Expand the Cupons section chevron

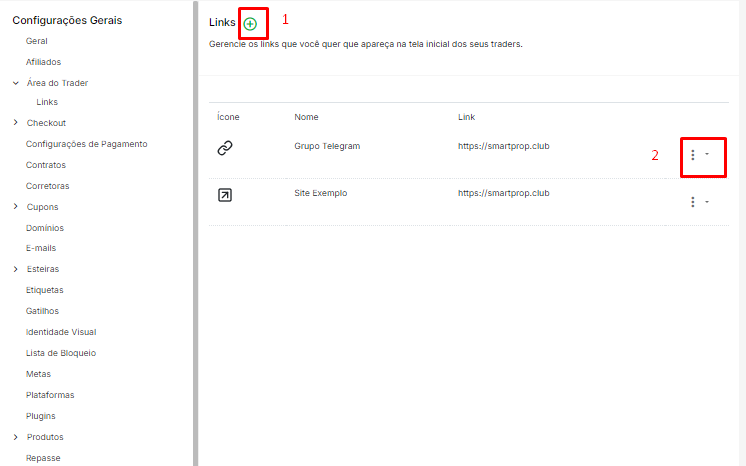[x=16, y=207]
